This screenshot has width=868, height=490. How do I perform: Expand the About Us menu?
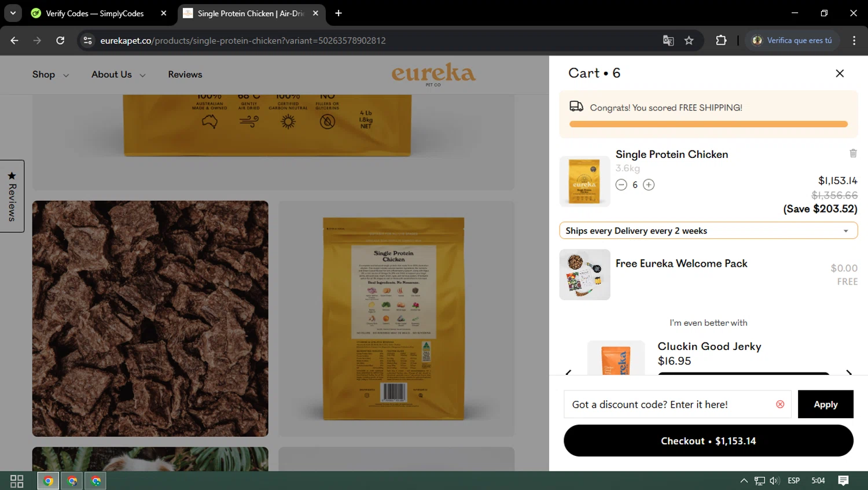118,75
